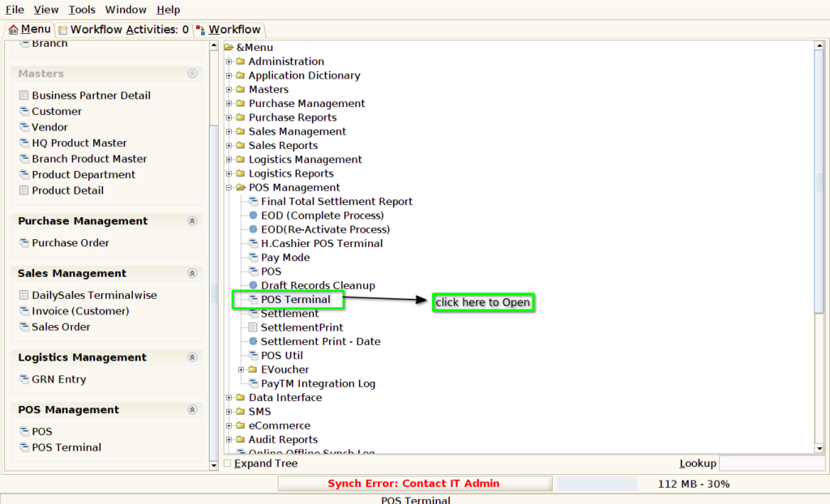Click the GRN Entry window icon
Screen dimensions: 830x504
(24, 379)
